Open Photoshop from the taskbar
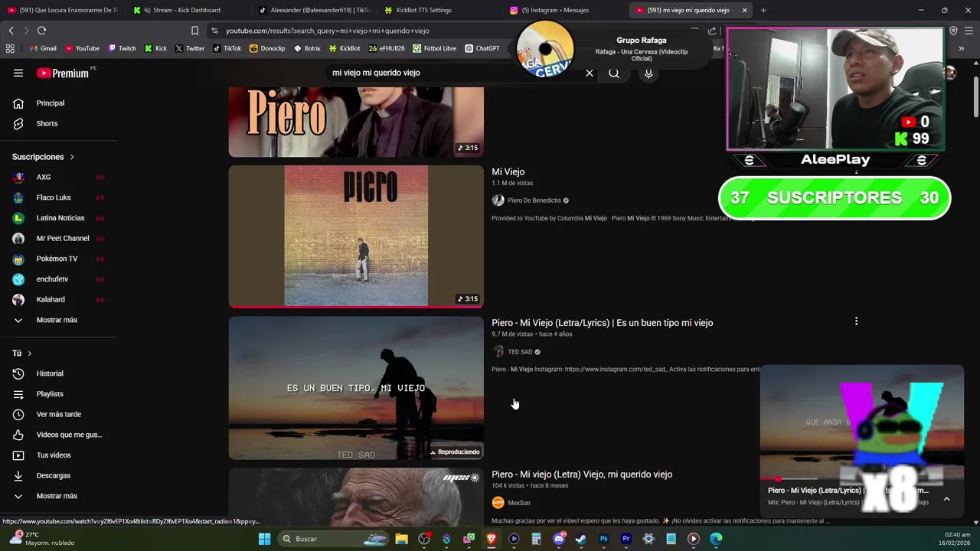 (603, 539)
